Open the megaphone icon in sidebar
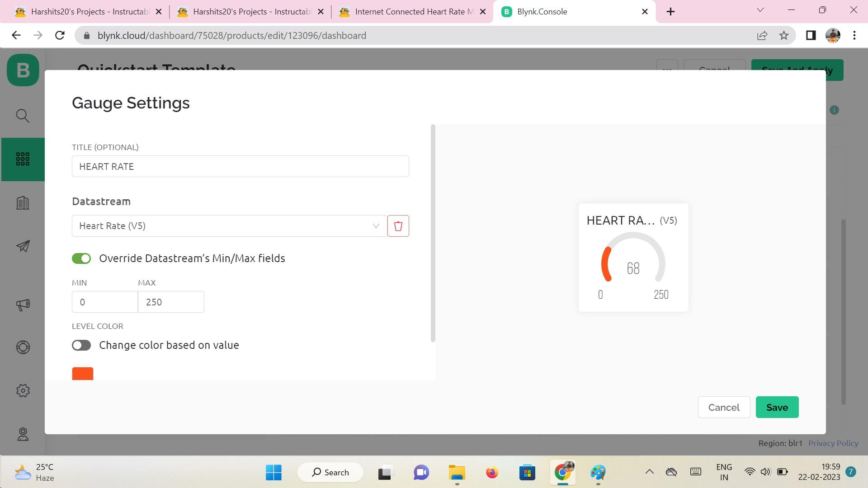This screenshot has height=488, width=868. point(23,305)
